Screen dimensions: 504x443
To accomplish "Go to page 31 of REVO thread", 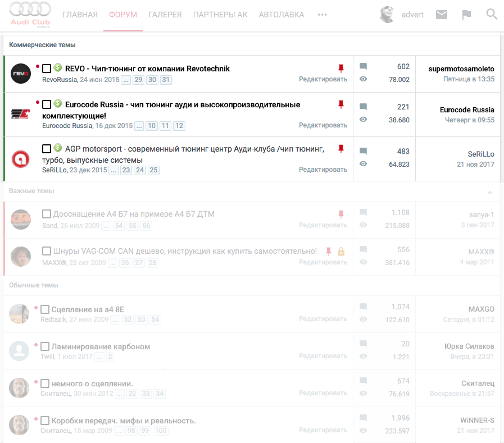I will click(x=166, y=80).
